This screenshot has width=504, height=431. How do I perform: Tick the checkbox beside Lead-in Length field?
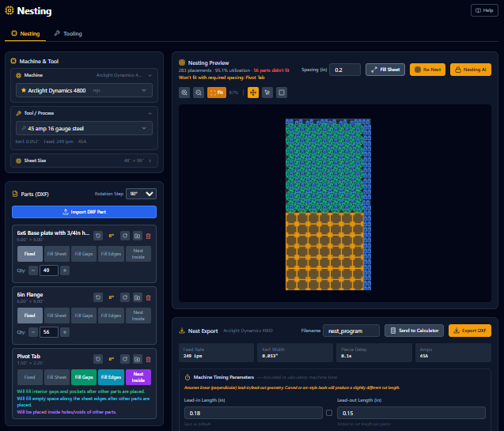pyautogui.click(x=329, y=413)
